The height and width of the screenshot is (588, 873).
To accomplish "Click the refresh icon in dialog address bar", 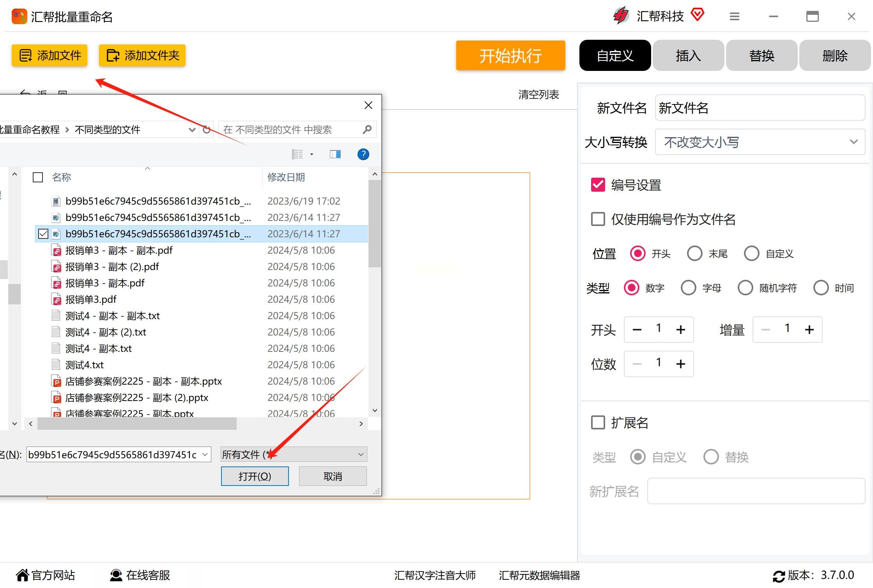I will [x=207, y=129].
